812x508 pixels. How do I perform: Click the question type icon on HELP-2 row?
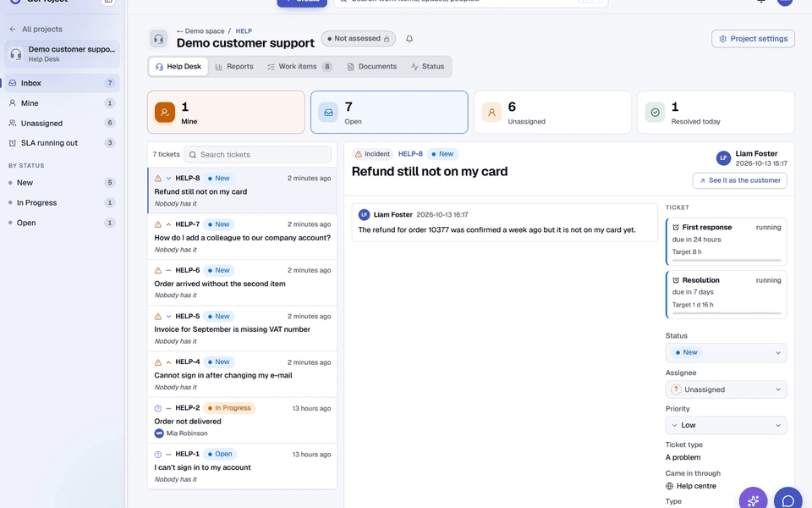point(158,408)
